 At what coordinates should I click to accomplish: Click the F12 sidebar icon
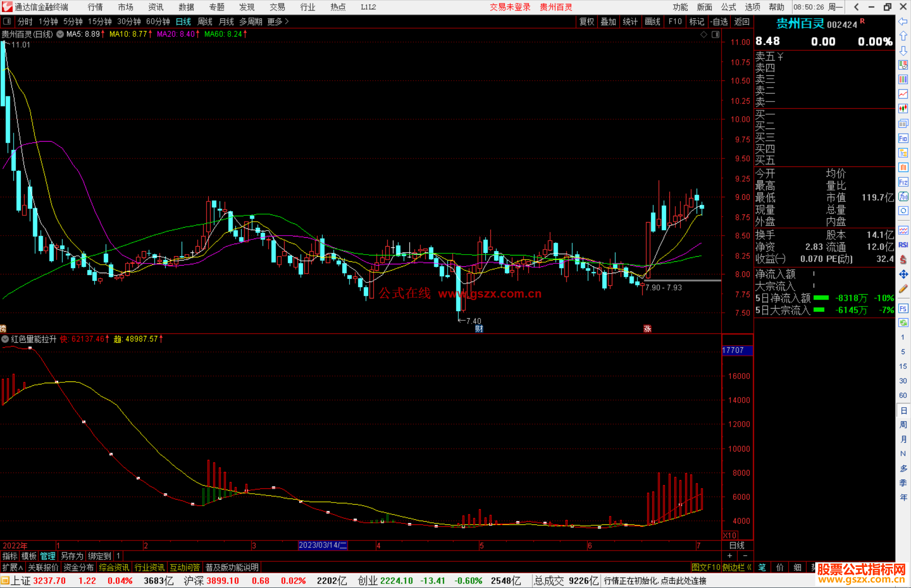coord(903,182)
